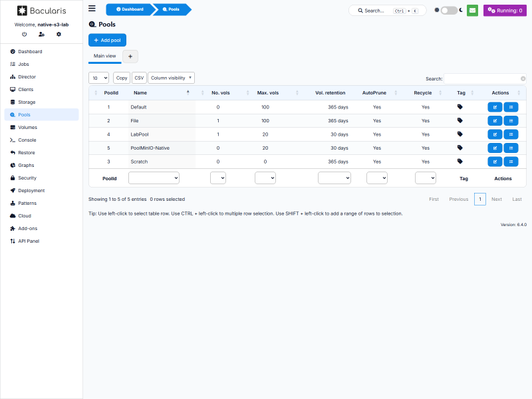Open details list for File pool
The height and width of the screenshot is (399, 532).
pos(511,121)
